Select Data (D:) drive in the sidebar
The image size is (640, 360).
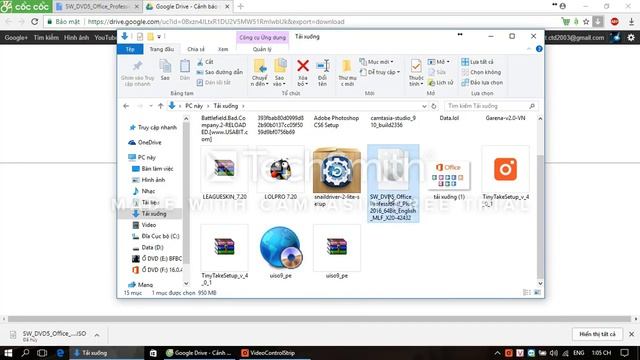click(148, 247)
